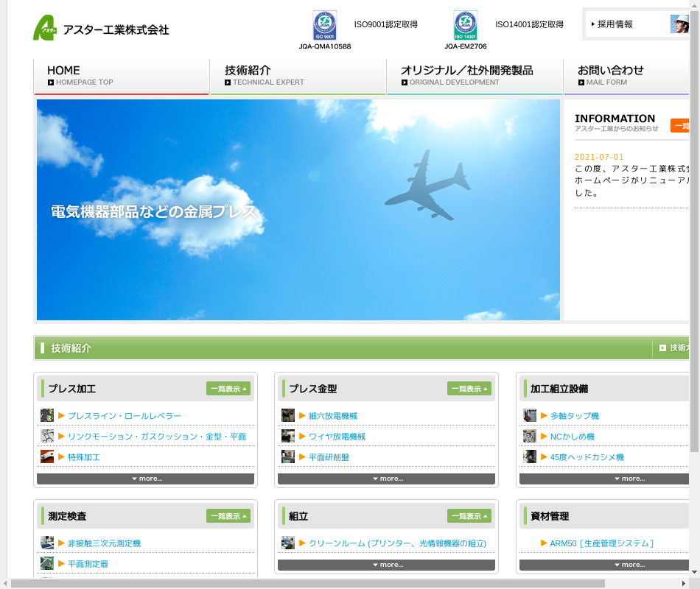
Task: Expand more... under the プレス加工 panel
Action: point(145,479)
